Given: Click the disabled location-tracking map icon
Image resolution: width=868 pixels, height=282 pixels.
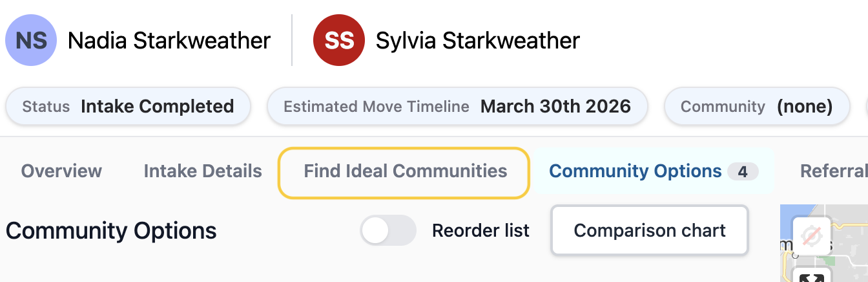Looking at the screenshot, I should 811,237.
